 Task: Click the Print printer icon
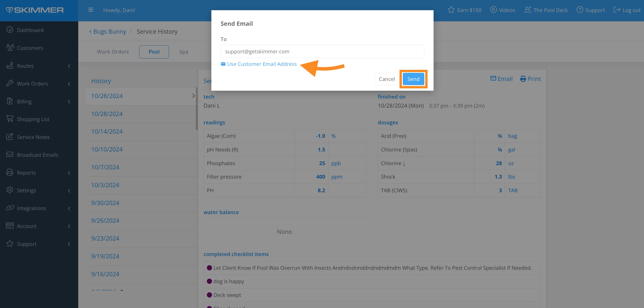pos(523,79)
